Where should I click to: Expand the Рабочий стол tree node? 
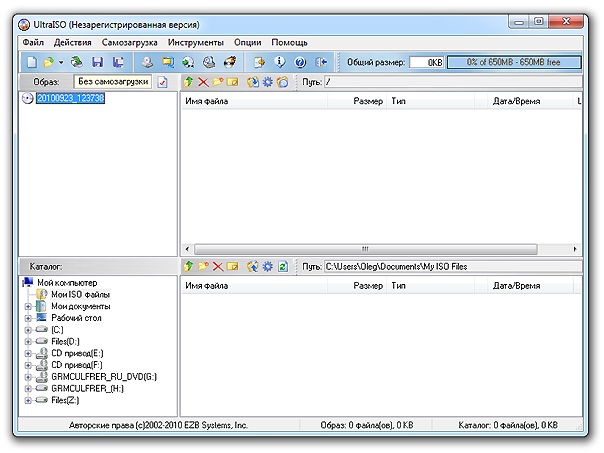pos(28,318)
